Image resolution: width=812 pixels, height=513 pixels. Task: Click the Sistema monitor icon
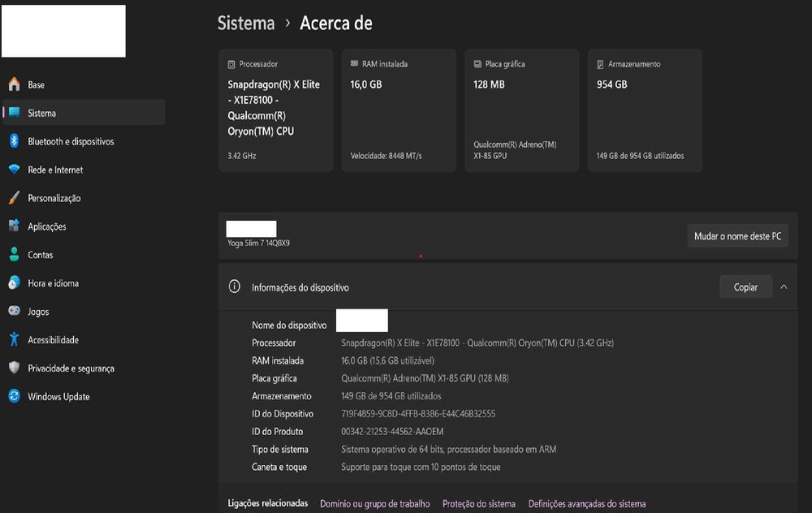14,112
